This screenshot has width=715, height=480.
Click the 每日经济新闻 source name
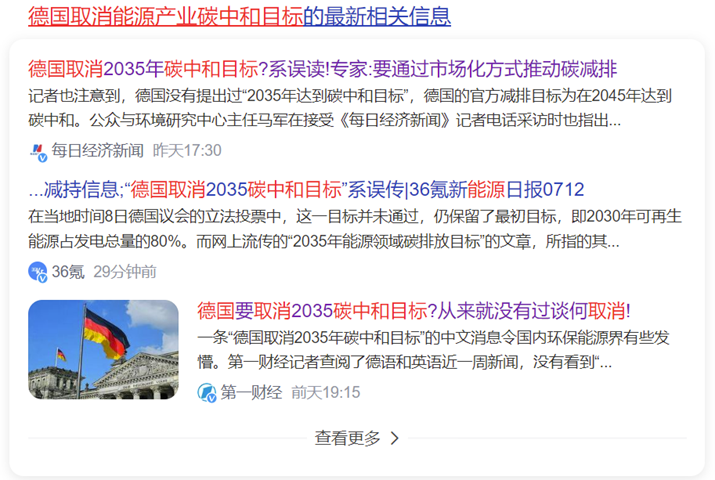tap(98, 151)
